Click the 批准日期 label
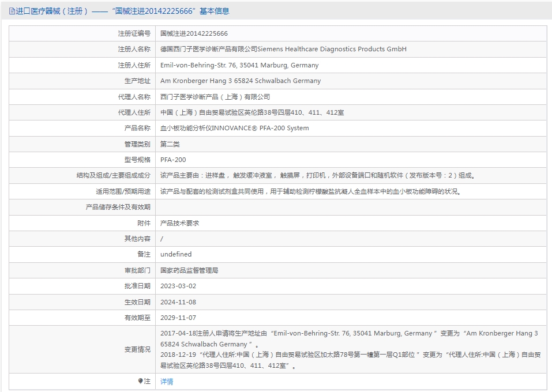This screenshot has width=552, height=392. click(137, 286)
